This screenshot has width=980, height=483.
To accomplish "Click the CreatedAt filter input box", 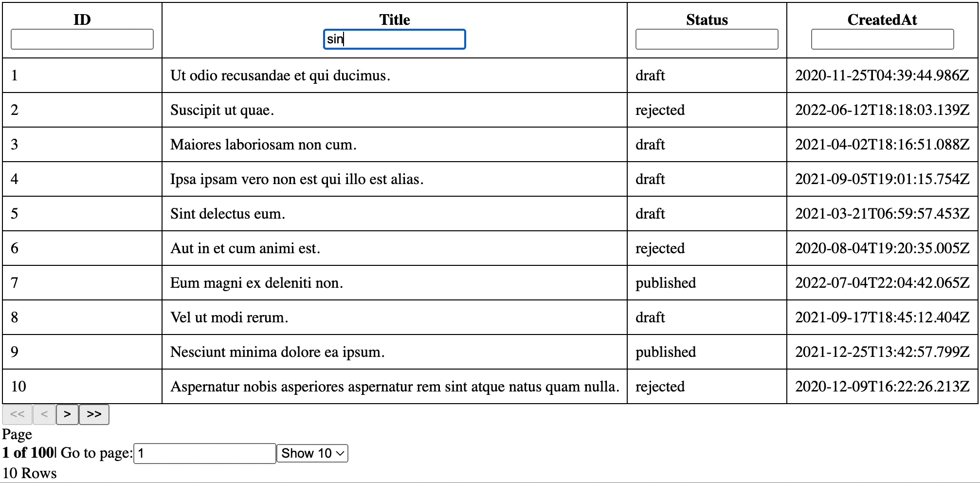I will pos(882,39).
